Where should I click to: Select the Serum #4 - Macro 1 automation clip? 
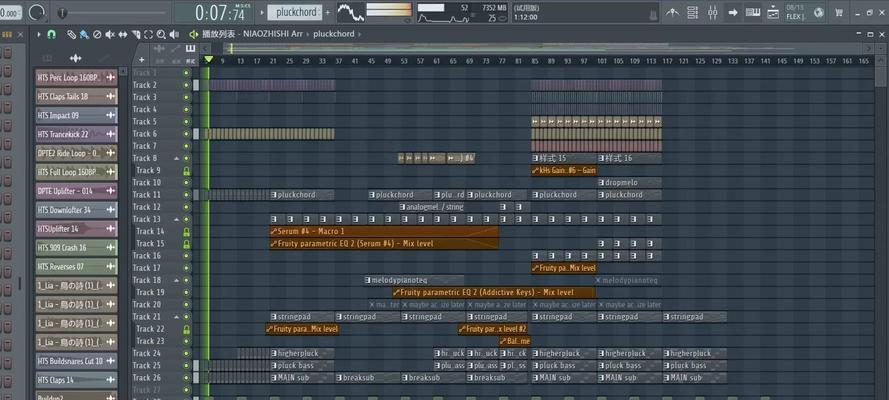384,231
